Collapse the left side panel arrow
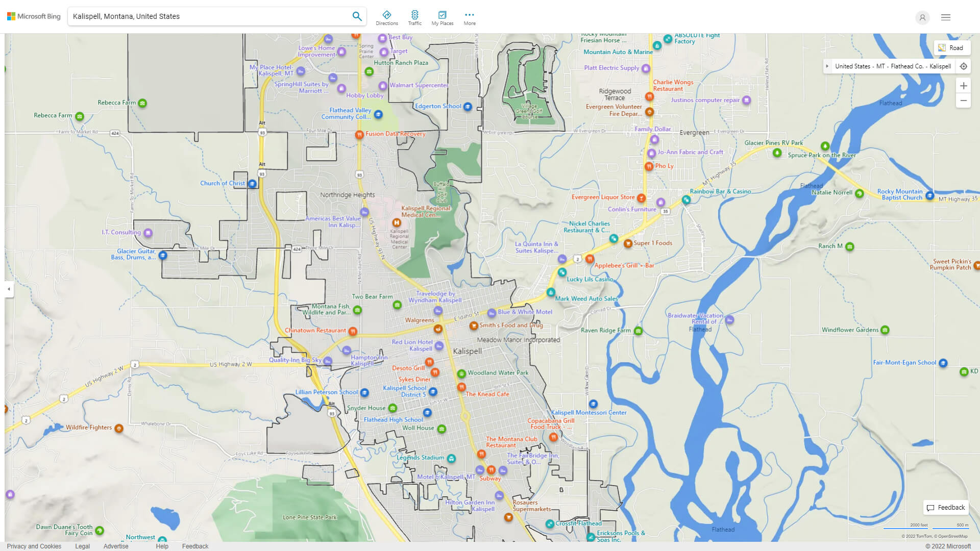This screenshot has width=980, height=551. point(8,289)
